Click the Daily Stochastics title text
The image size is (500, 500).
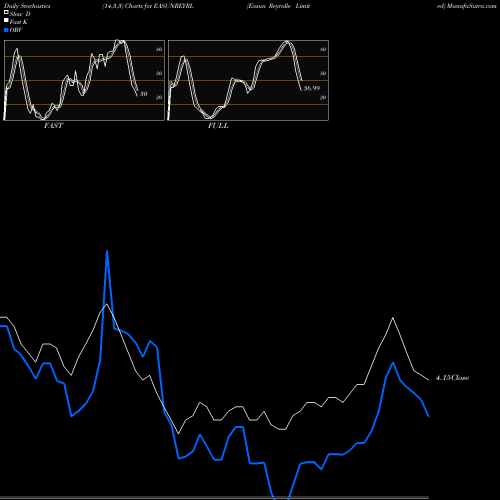click(27, 6)
